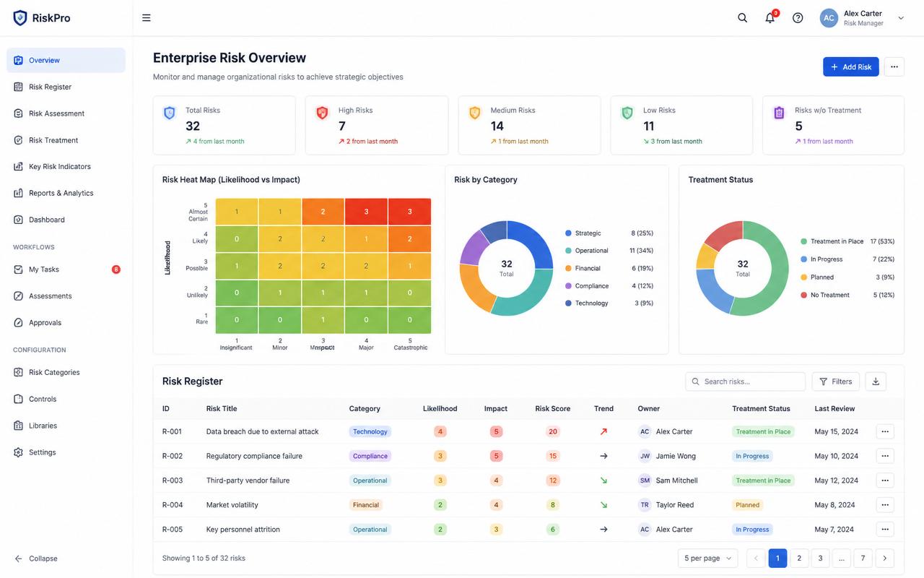The width and height of the screenshot is (924, 578).
Task: Toggle the hamburger menu icon
Action: (147, 18)
